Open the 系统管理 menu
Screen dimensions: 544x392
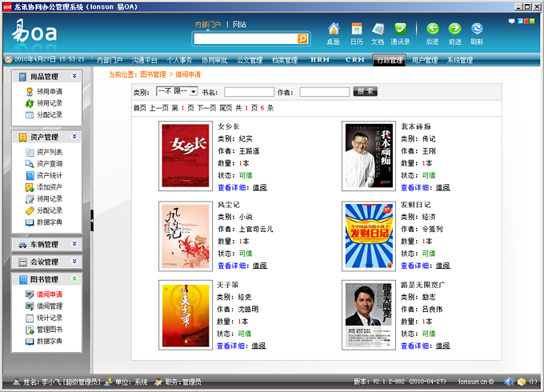click(x=460, y=60)
